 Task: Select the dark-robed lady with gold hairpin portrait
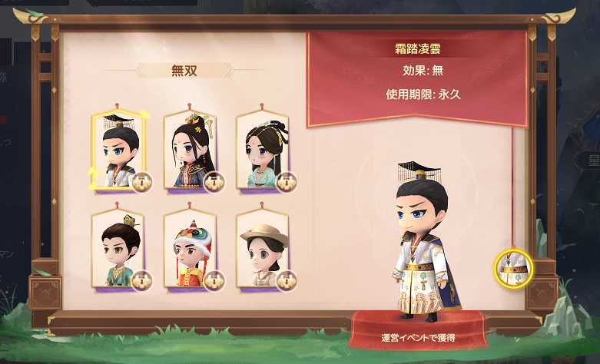tap(191, 150)
